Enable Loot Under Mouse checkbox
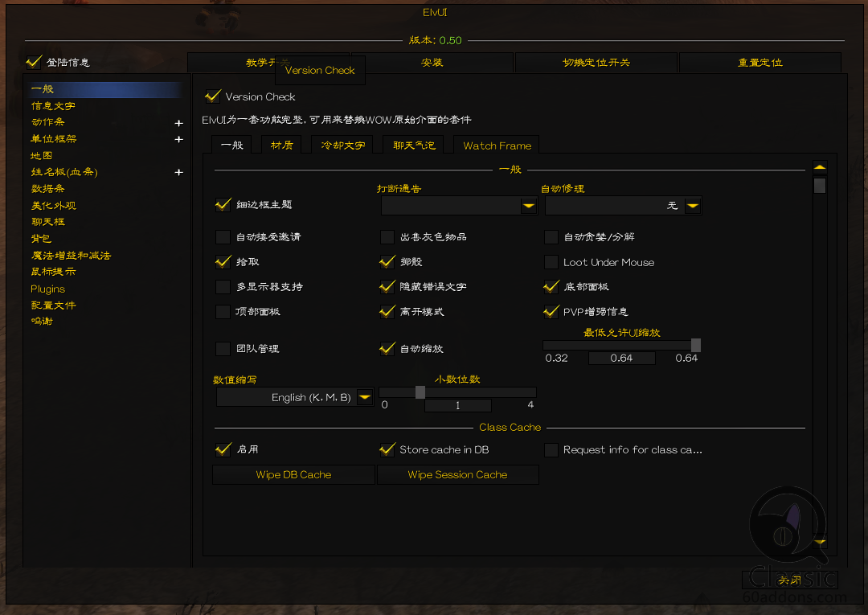Image resolution: width=868 pixels, height=615 pixels. point(551,262)
